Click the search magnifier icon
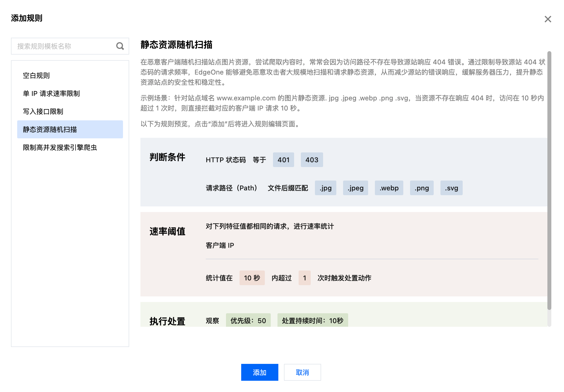This screenshot has width=564, height=392. coord(120,46)
